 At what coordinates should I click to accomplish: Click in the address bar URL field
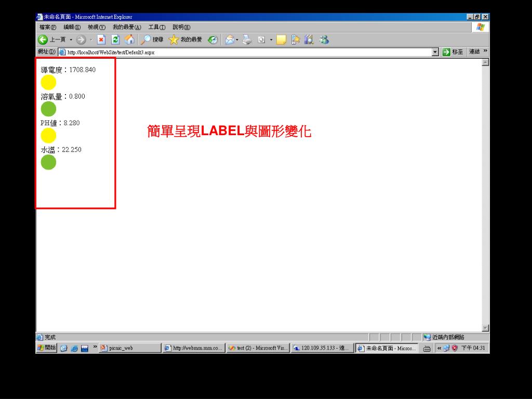(x=244, y=52)
